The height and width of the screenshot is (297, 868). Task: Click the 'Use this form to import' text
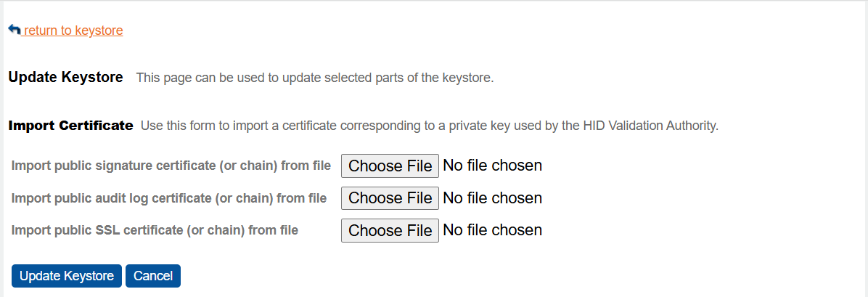202,126
